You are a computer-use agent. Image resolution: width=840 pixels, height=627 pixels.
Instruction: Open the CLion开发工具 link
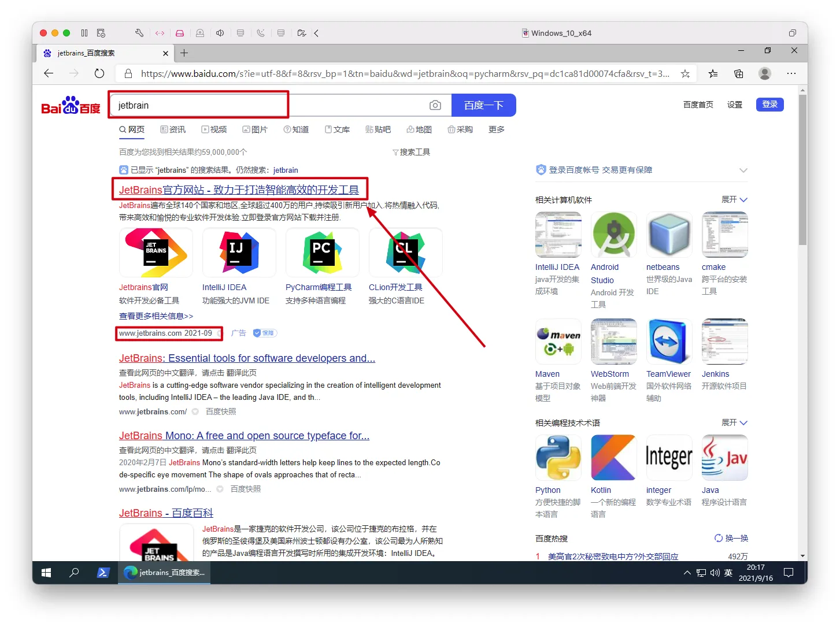pos(395,287)
